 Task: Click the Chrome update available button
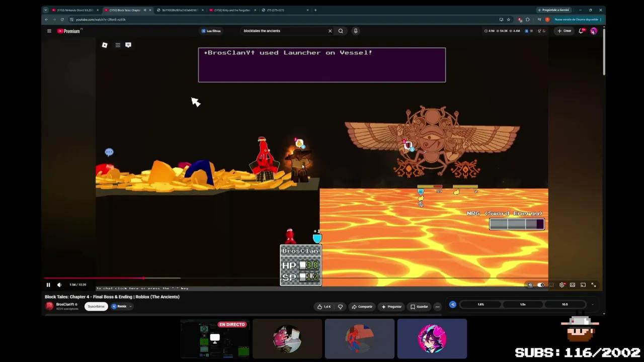pos(577,20)
